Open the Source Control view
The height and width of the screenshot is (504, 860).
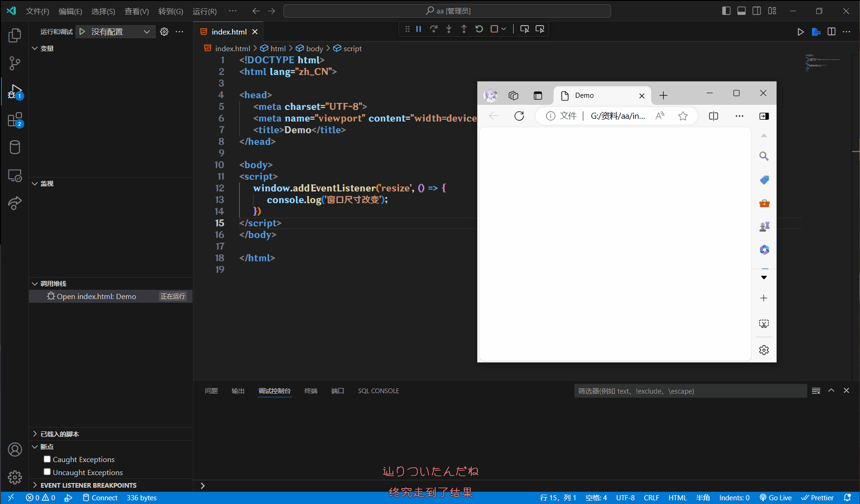pos(15,63)
